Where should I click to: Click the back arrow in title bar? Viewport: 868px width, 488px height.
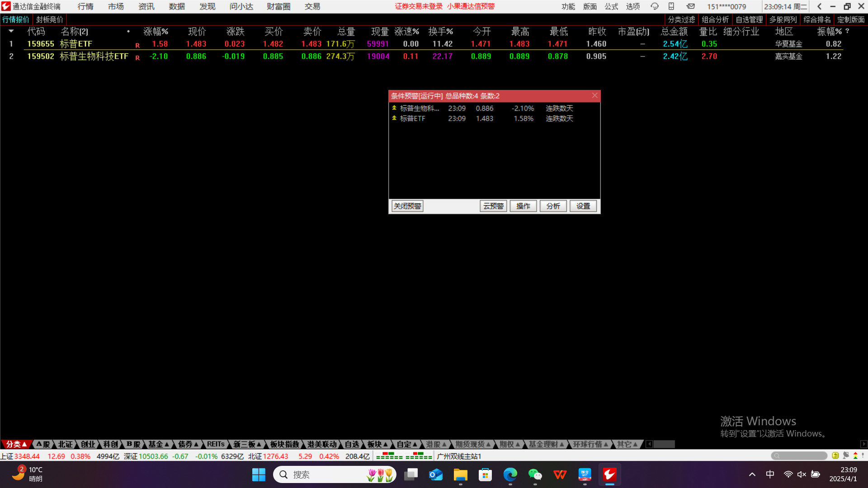click(x=819, y=6)
